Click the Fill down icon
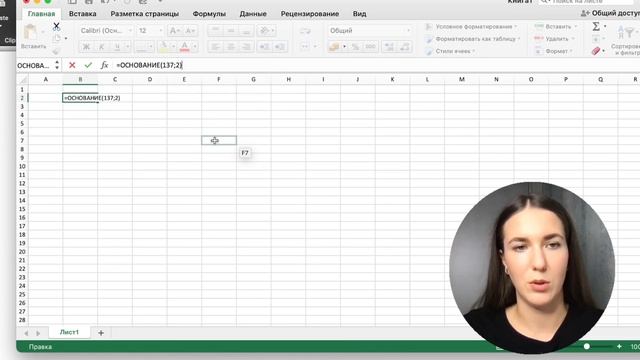 (x=596, y=39)
